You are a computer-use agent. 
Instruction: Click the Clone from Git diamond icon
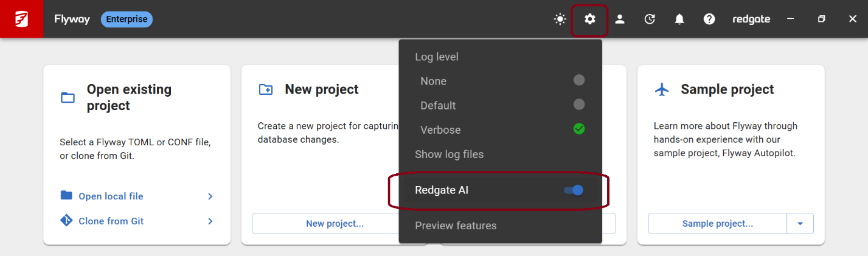point(66,221)
